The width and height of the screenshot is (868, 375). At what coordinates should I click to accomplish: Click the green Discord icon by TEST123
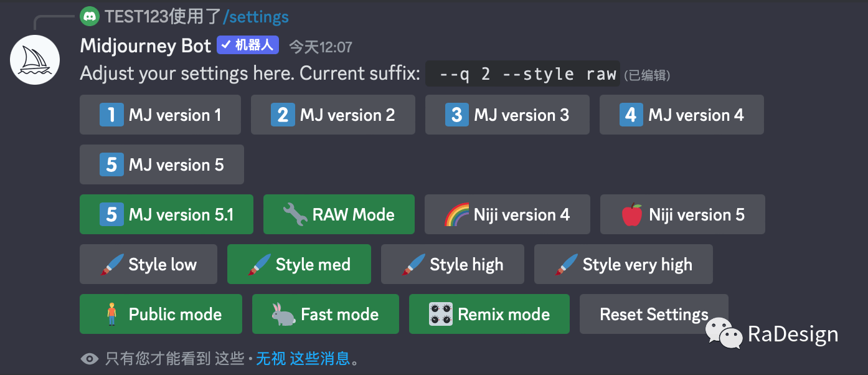coord(90,16)
